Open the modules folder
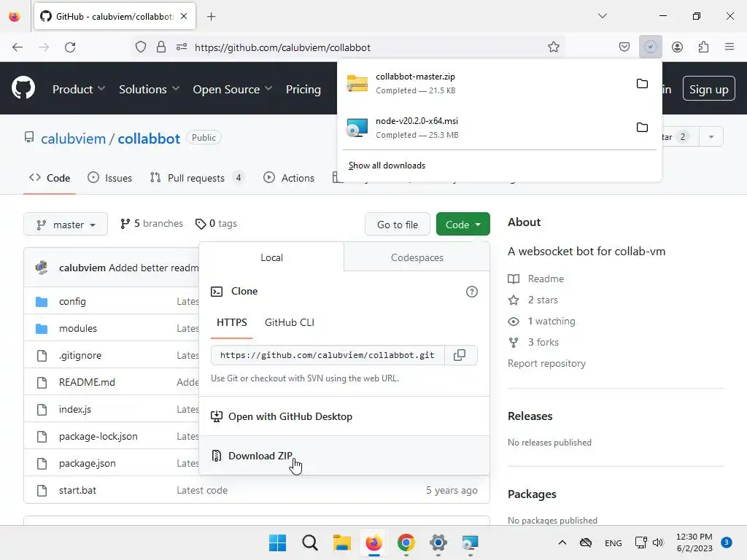Screen dimensions: 747x560 point(77,328)
